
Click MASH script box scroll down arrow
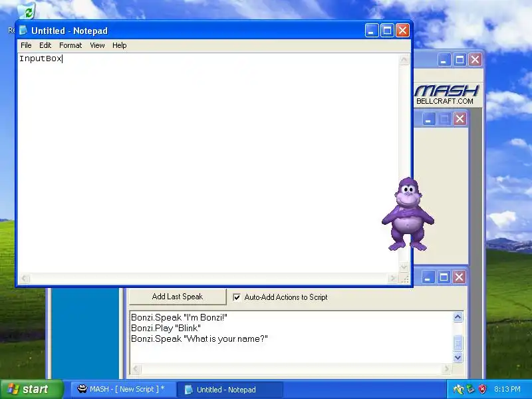point(458,357)
